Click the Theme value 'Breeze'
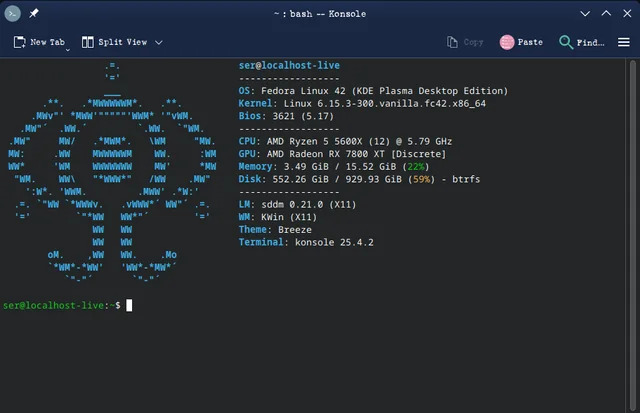 tap(295, 230)
